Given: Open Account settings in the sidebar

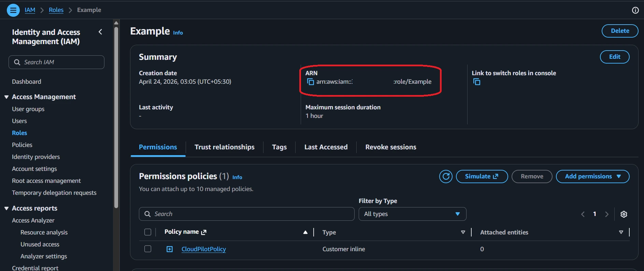Looking at the screenshot, I should pos(34,169).
